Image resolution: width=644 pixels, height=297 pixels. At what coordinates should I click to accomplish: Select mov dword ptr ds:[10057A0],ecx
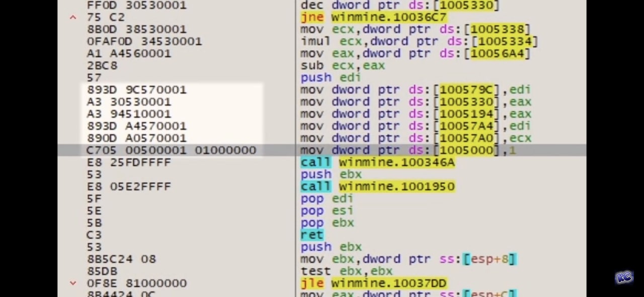click(415, 138)
